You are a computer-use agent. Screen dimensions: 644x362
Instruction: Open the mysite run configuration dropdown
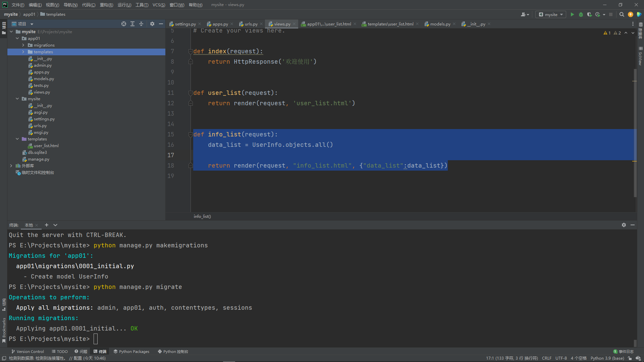pos(551,14)
